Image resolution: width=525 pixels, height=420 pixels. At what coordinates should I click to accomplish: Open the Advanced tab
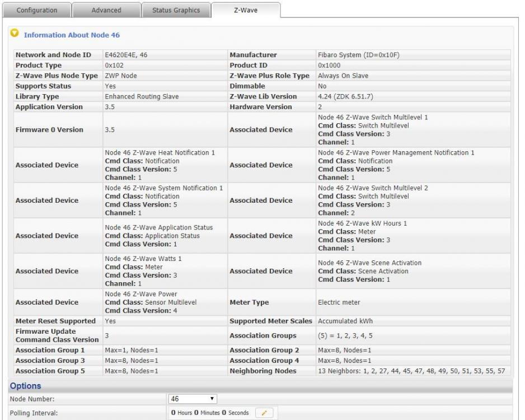click(106, 10)
